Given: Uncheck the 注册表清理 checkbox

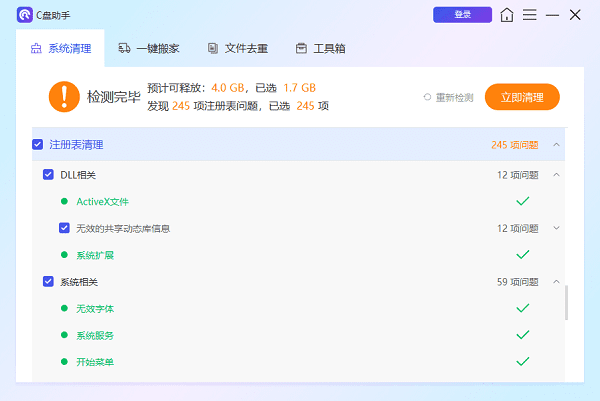Looking at the screenshot, I should [38, 145].
